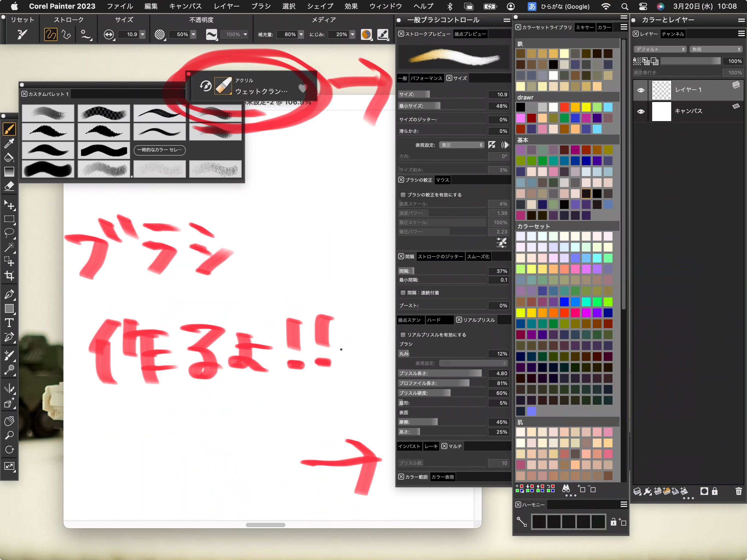Viewport: 747px width, 560px height.
Task: Click the layer lock icon
Action: (x=714, y=491)
